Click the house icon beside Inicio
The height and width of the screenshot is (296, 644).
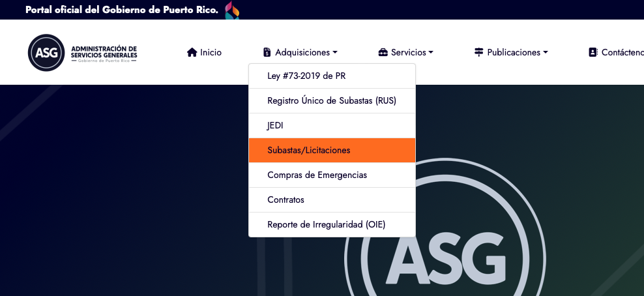click(x=192, y=53)
